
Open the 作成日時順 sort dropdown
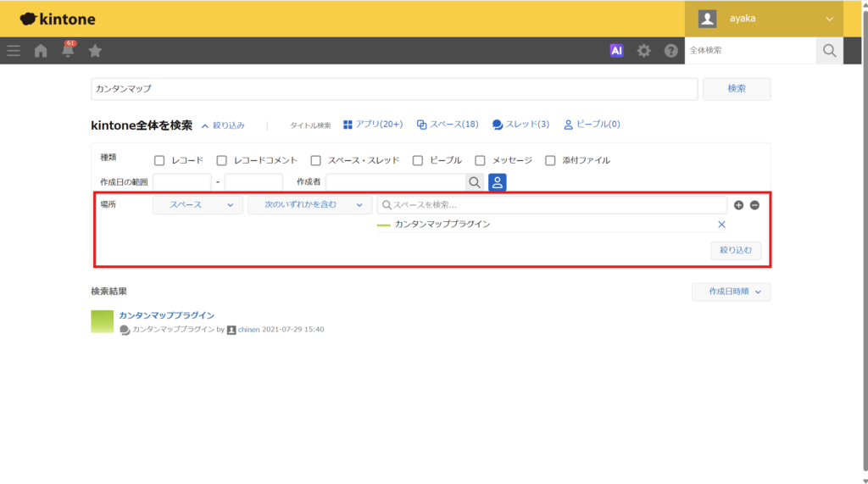click(x=732, y=292)
